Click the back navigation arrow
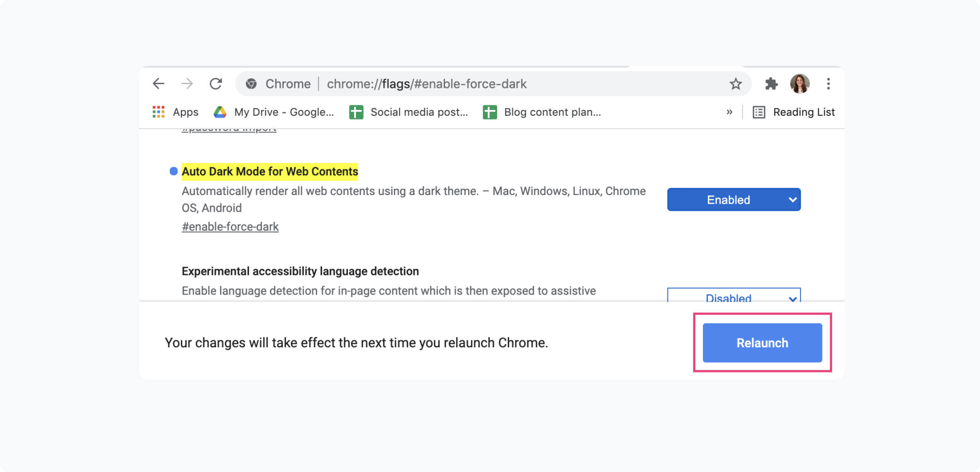This screenshot has height=472, width=980. (x=159, y=84)
